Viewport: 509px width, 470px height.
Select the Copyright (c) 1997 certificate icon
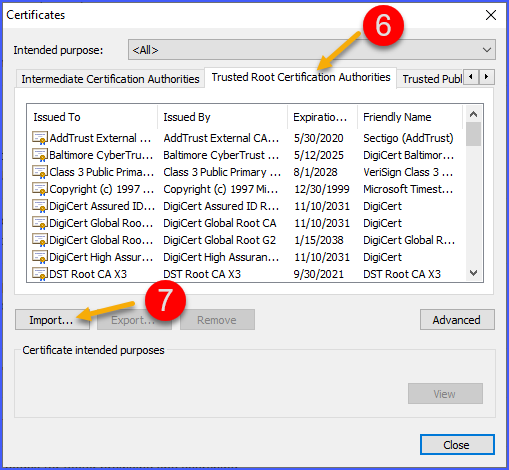click(40, 189)
